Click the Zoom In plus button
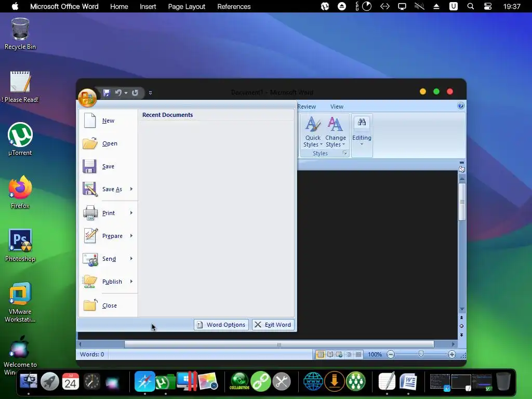 pyautogui.click(x=451, y=354)
